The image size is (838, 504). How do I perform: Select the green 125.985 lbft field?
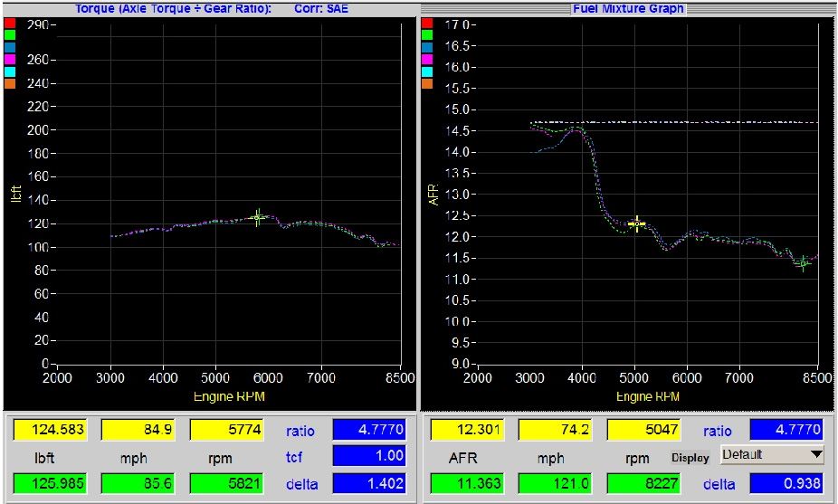click(x=51, y=484)
